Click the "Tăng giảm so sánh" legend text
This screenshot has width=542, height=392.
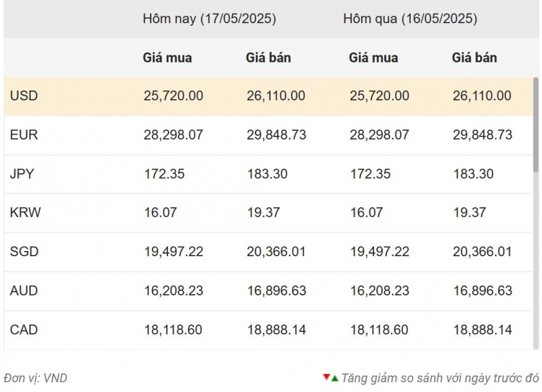[x=440, y=378]
